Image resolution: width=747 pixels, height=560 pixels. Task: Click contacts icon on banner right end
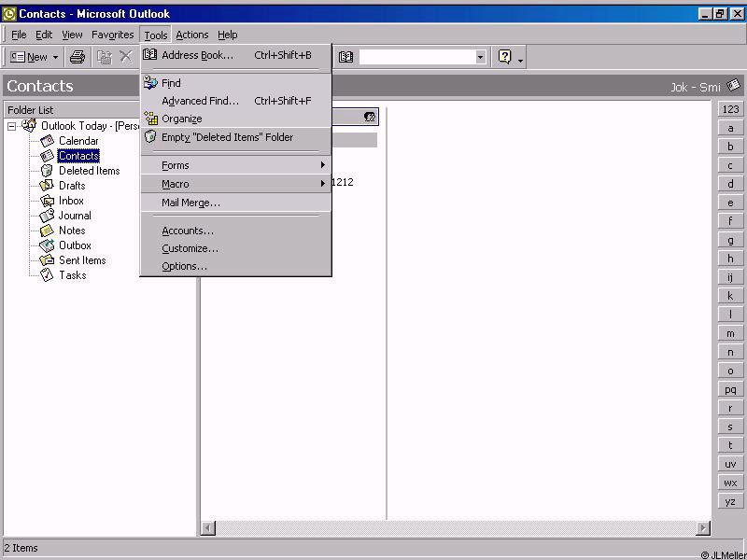pyautogui.click(x=734, y=85)
